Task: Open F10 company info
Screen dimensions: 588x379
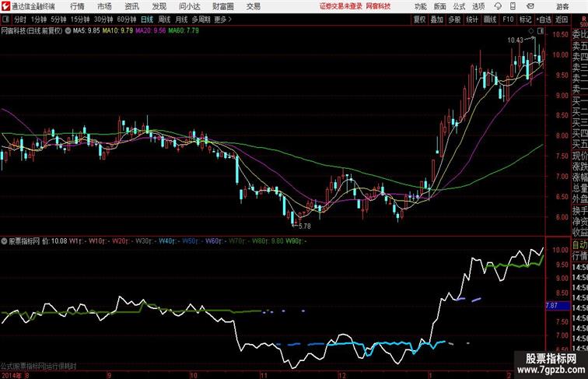Action: pyautogui.click(x=508, y=19)
